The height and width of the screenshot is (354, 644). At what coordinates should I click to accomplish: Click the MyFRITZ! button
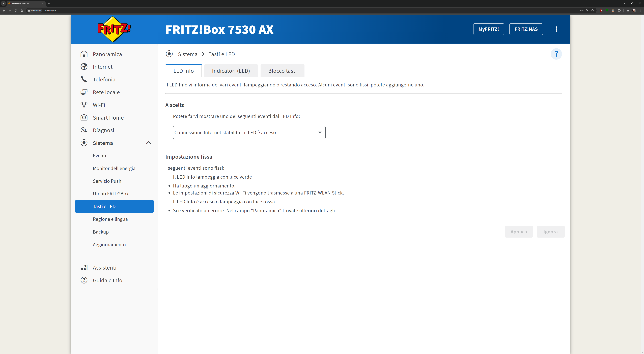[x=489, y=29]
